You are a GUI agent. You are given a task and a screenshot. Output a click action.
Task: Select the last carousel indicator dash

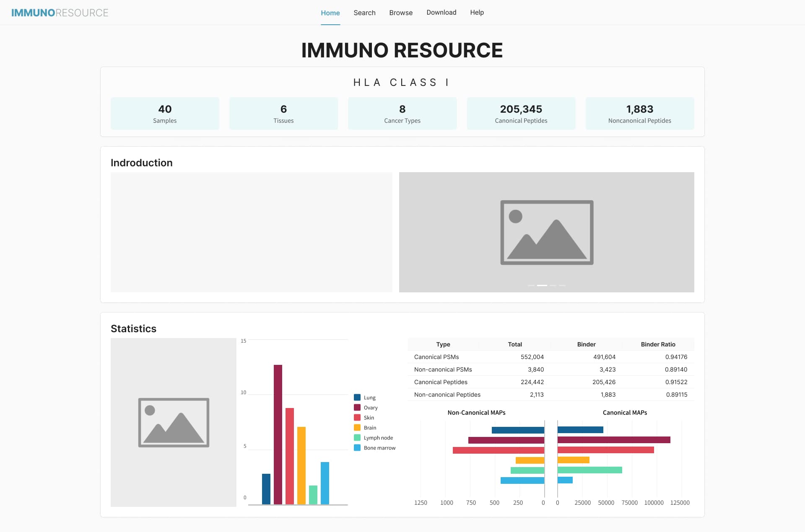pyautogui.click(x=562, y=285)
